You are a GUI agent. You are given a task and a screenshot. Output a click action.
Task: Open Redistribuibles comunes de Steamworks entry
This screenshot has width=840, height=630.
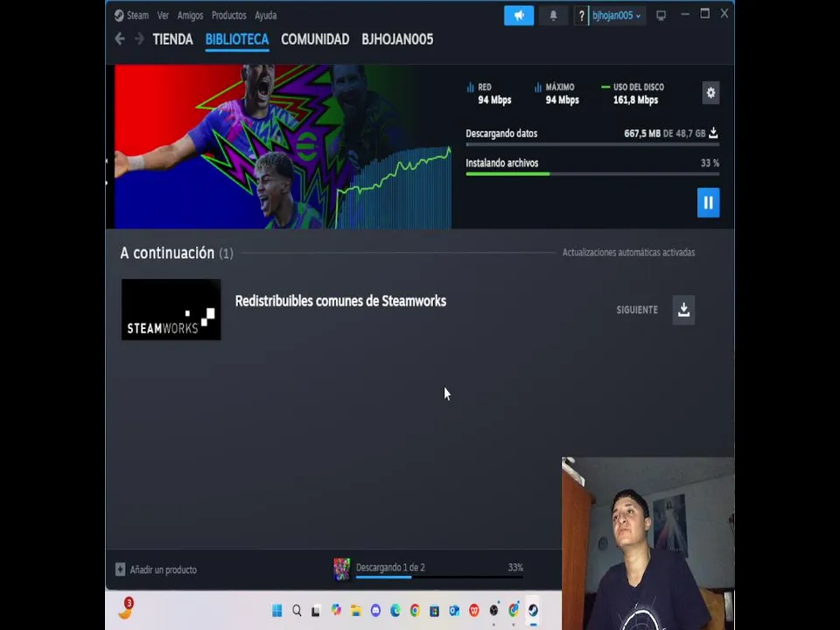click(x=340, y=301)
